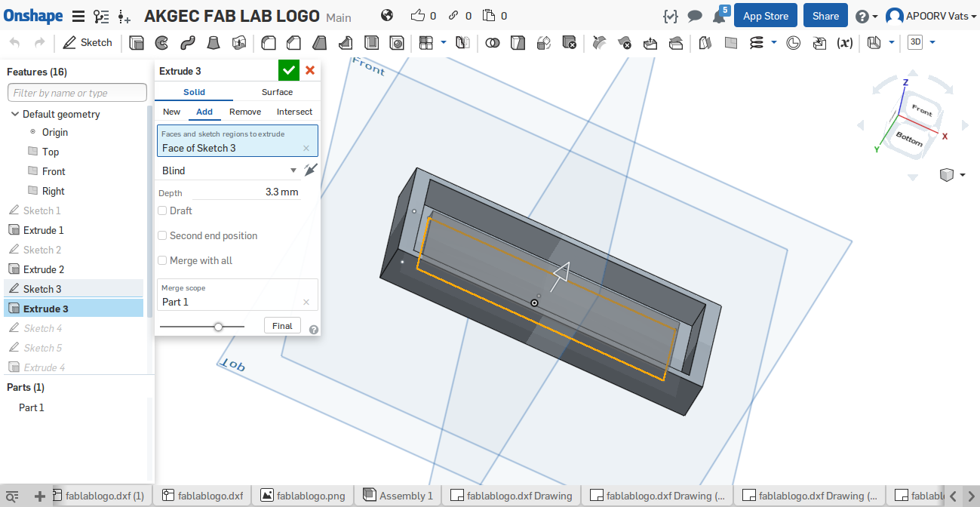This screenshot has height=507, width=980.
Task: Choose the Add operation option
Action: [x=204, y=112]
